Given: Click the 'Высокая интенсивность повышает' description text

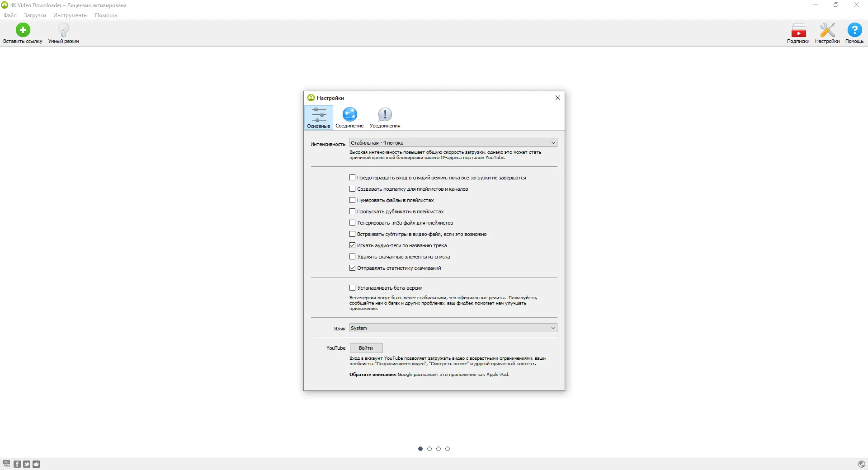Looking at the screenshot, I should [x=445, y=155].
